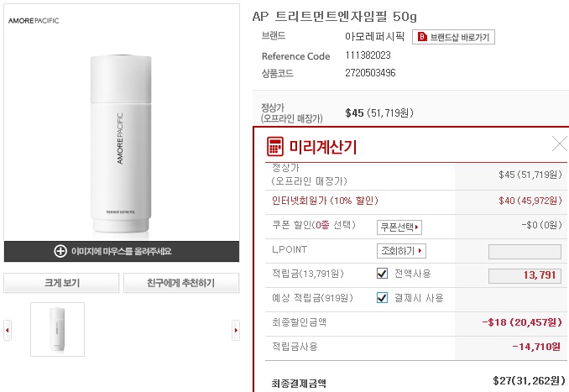The width and height of the screenshot is (569, 392).
Task: Click the red calculator icon beside 미리계산기
Action: [x=275, y=146]
